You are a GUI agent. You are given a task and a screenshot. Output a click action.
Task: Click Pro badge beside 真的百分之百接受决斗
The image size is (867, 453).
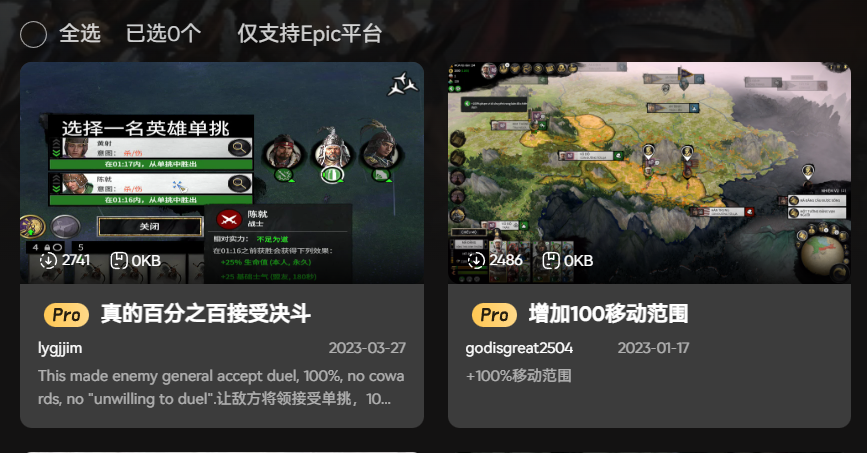click(66, 315)
